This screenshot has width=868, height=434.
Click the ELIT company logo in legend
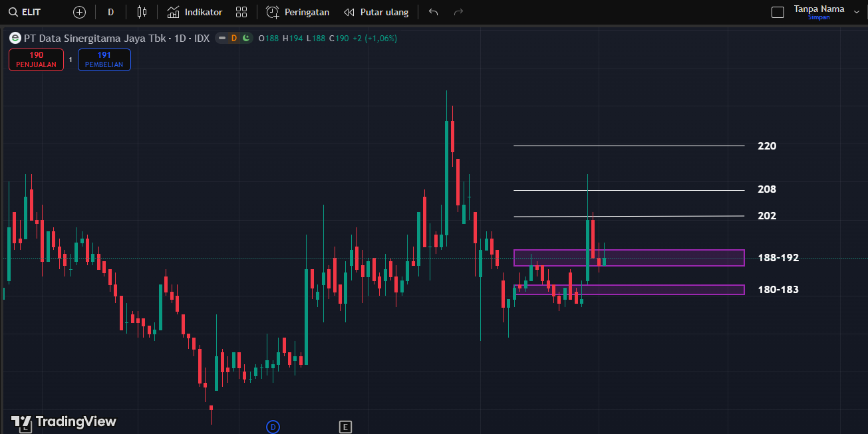pyautogui.click(x=15, y=38)
